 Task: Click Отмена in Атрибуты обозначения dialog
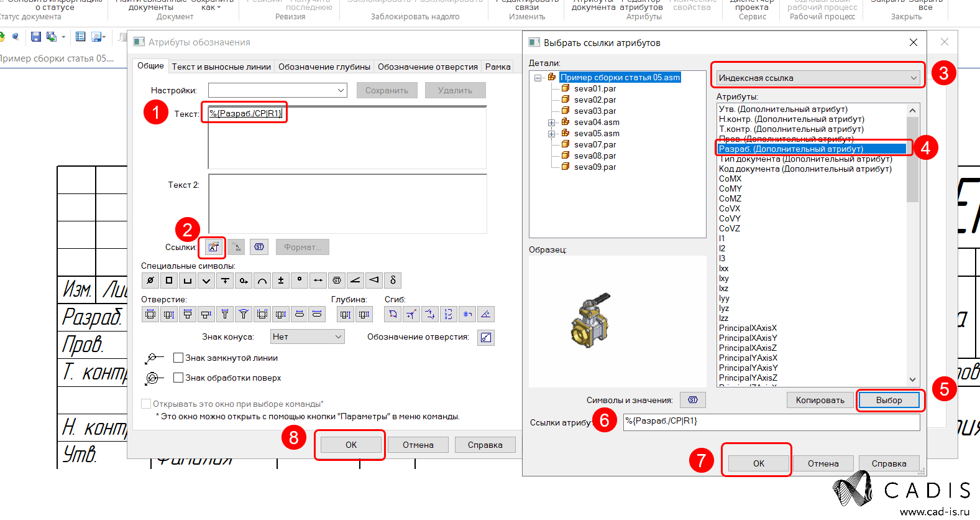coord(418,445)
